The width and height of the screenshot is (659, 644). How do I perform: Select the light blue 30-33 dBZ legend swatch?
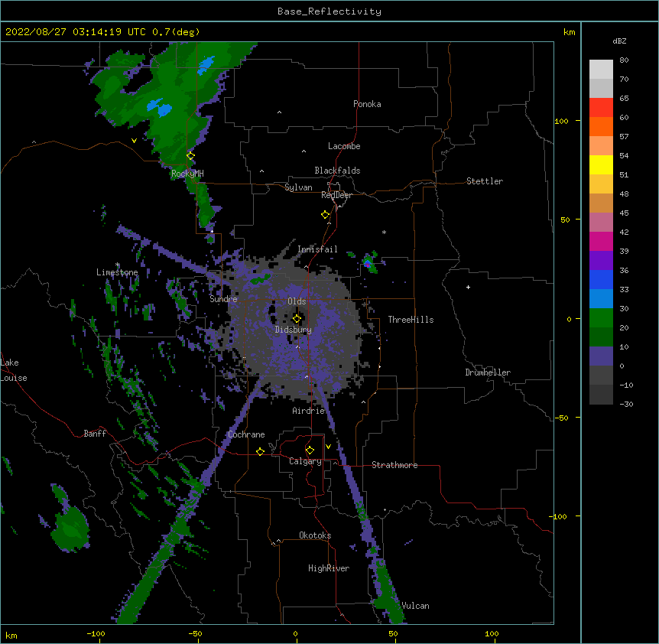click(x=601, y=299)
